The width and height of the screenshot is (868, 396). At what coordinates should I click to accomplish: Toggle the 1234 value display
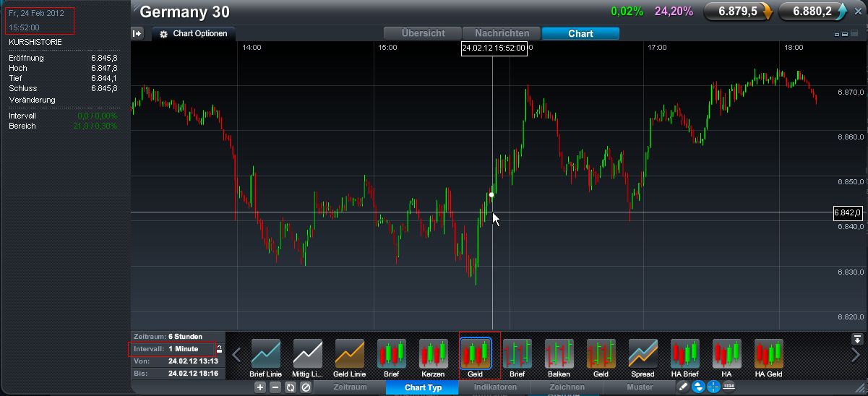[x=729, y=387]
